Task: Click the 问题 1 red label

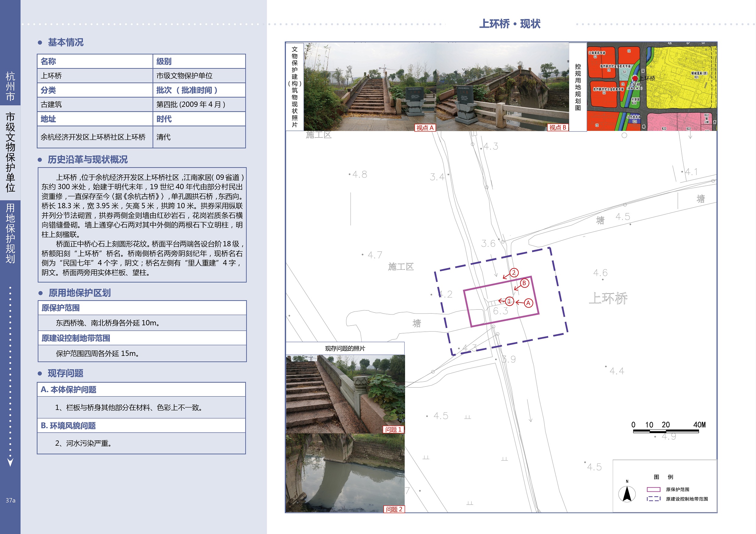Action: click(x=393, y=429)
